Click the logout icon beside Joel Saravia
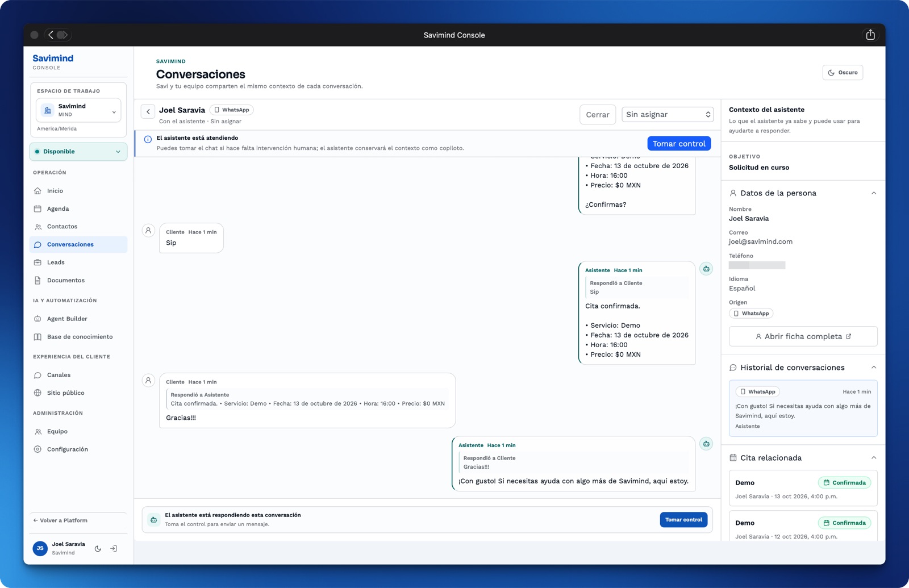The image size is (909, 588). [x=114, y=549]
